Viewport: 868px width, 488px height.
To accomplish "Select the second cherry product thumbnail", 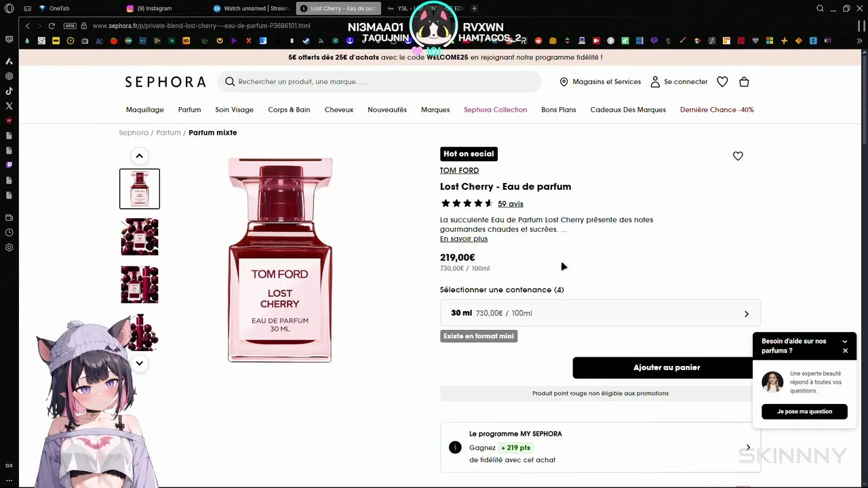I will pos(140,237).
